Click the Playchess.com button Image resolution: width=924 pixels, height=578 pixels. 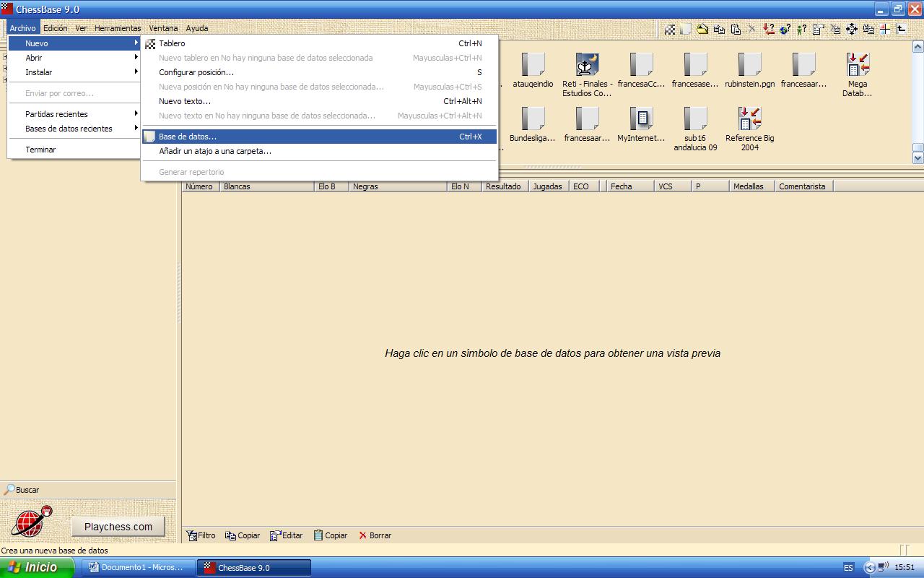(118, 527)
